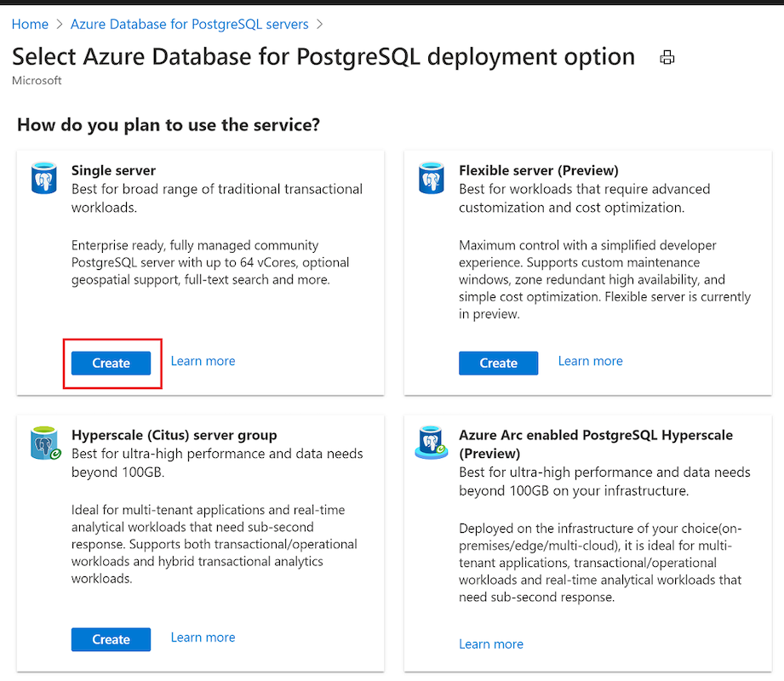Open Learn more for Azure Arc Hyperscale
This screenshot has width=784, height=681.
click(x=491, y=644)
